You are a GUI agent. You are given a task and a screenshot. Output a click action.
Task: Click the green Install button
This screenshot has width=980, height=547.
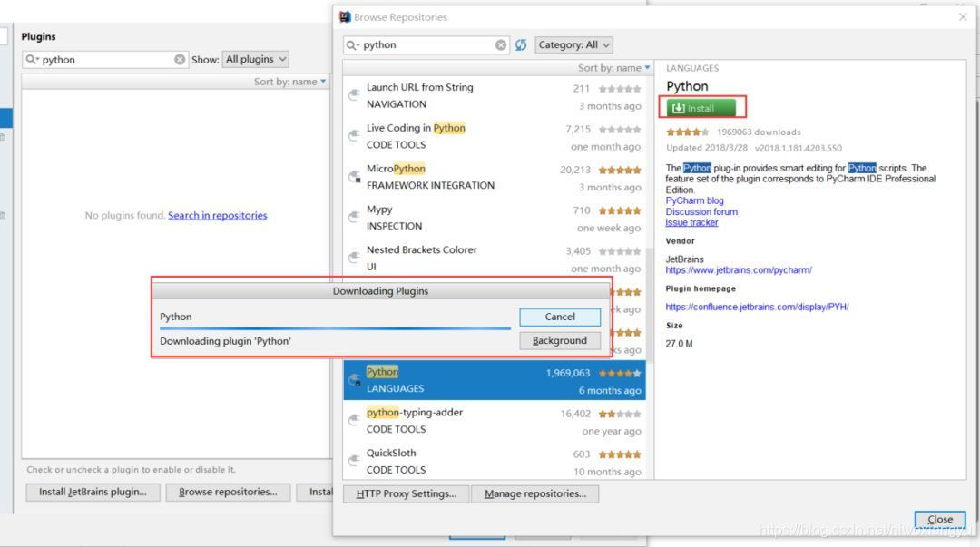tap(700, 108)
